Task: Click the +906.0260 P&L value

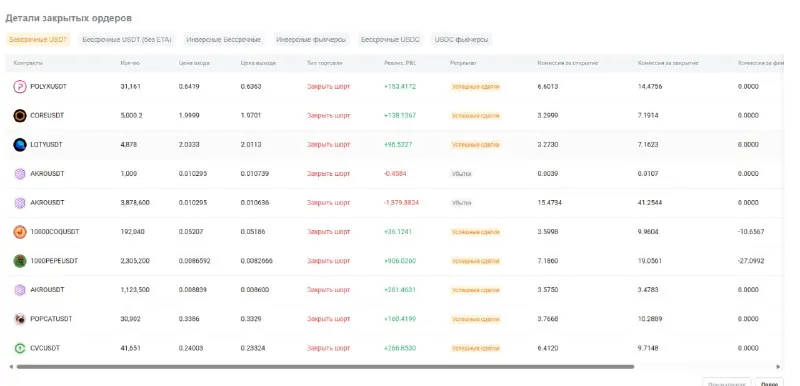Action: (400, 261)
